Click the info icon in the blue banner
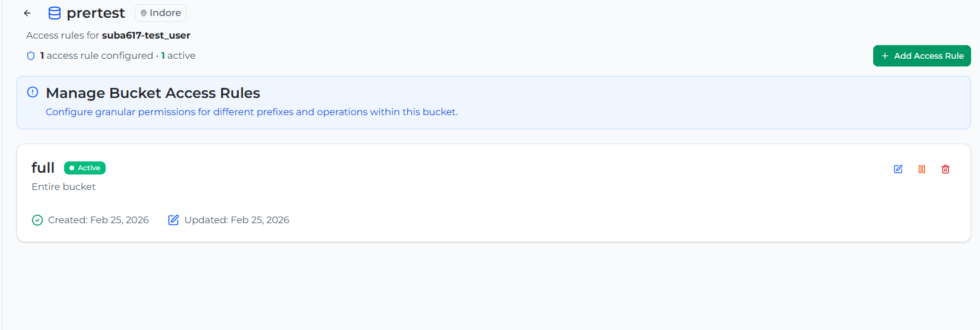The image size is (980, 330). click(33, 92)
